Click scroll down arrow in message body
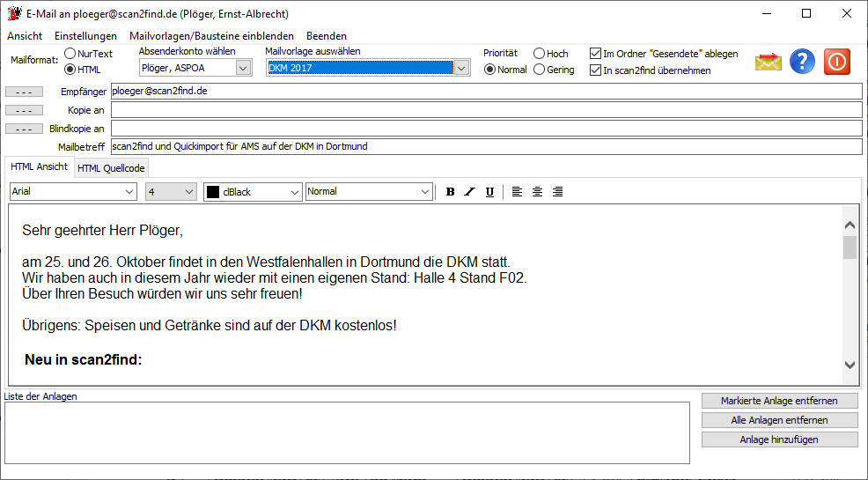This screenshot has height=480, width=868. pyautogui.click(x=850, y=365)
